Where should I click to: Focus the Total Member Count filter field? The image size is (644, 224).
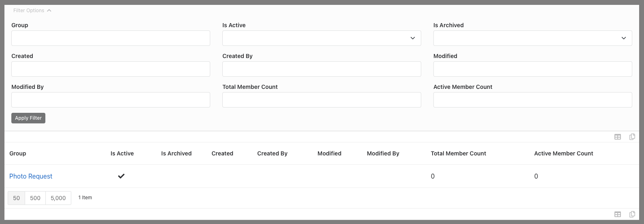point(321,100)
